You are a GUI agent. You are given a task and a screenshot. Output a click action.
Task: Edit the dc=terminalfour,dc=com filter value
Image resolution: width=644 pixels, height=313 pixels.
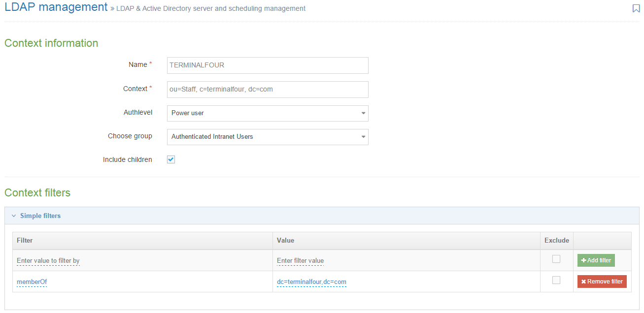click(311, 282)
